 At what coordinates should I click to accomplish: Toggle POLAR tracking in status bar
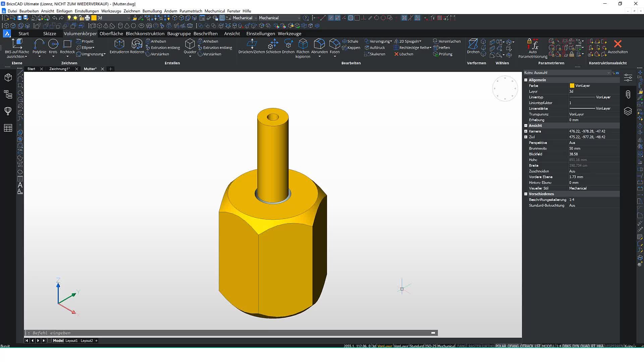coord(501,346)
